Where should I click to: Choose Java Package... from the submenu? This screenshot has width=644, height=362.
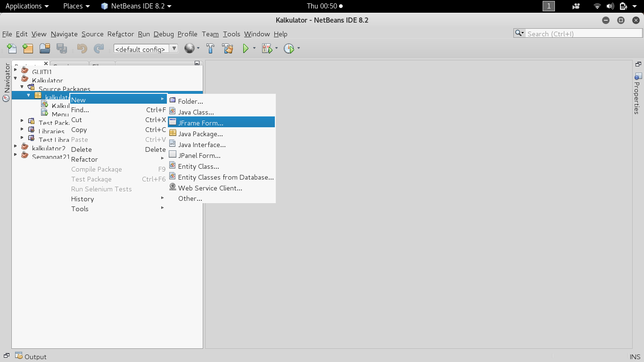[222, 134]
